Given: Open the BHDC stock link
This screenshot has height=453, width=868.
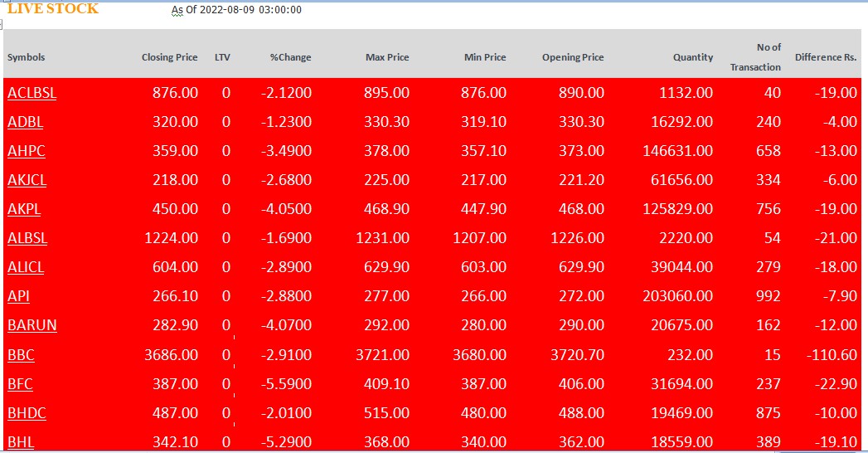Looking at the screenshot, I should (27, 413).
